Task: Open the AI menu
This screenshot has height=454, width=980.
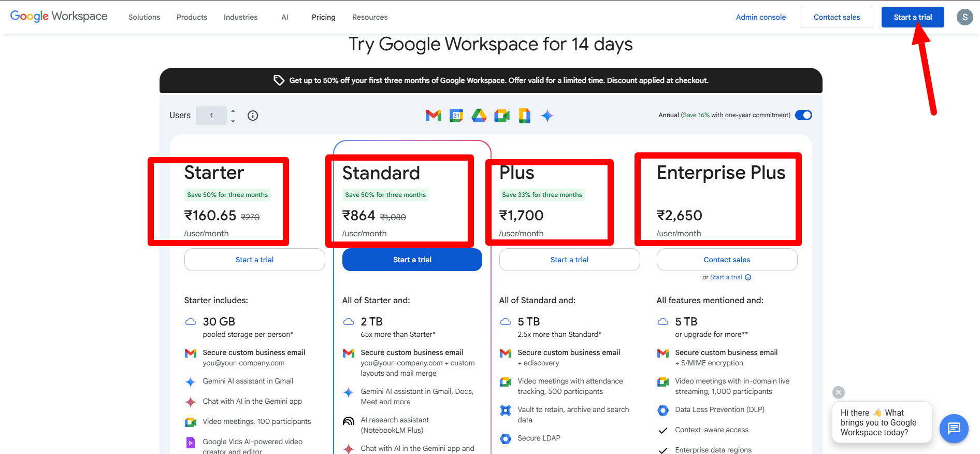Action: pos(285,17)
